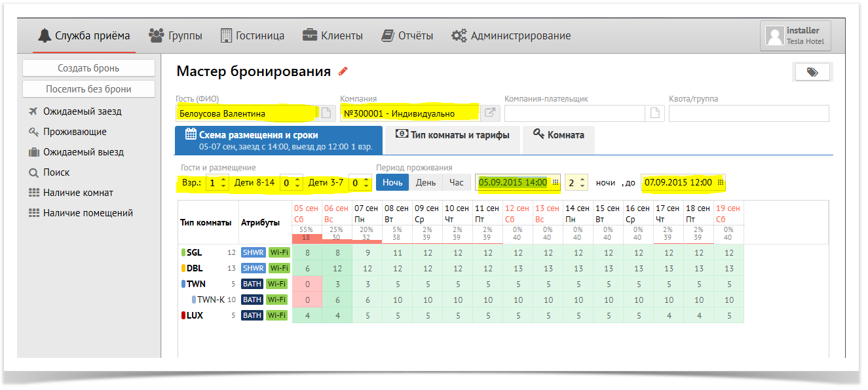Screen dimensions: 868x390
Task: Switch period mode to Час
Action: click(x=456, y=183)
